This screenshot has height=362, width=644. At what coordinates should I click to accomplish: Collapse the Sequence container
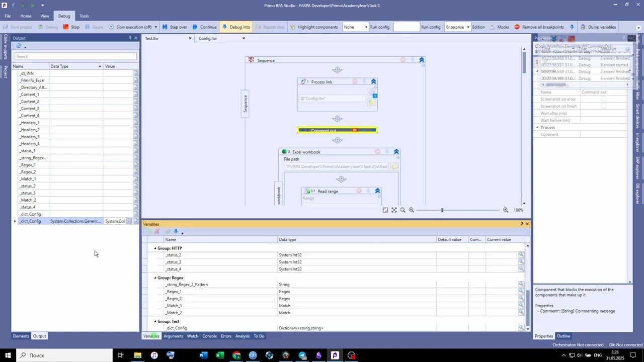pyautogui.click(x=422, y=60)
